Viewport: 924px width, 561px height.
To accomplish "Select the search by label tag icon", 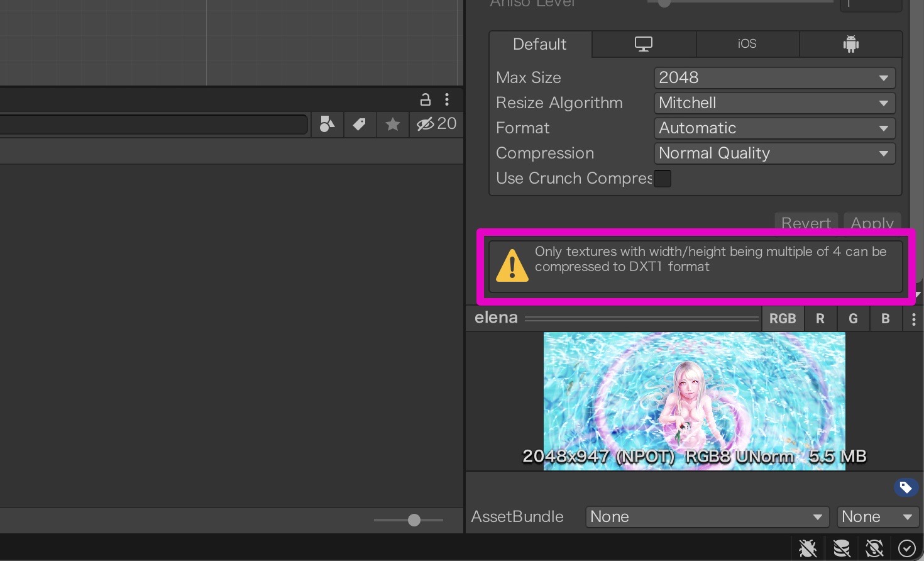I will point(360,124).
